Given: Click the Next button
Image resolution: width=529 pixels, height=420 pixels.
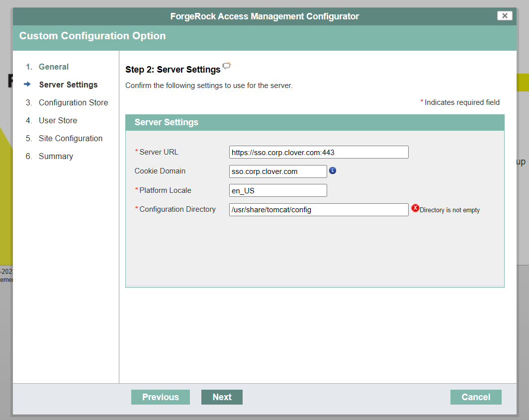Looking at the screenshot, I should (x=222, y=397).
